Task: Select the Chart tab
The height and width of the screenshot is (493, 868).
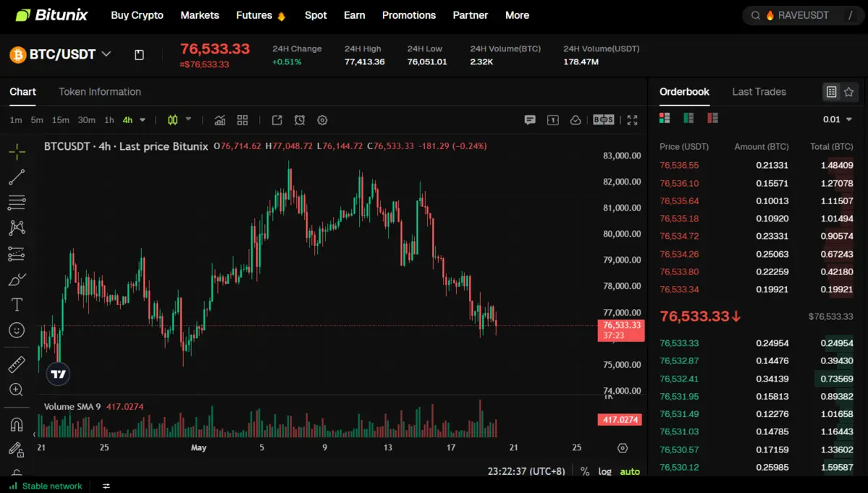Action: [22, 92]
